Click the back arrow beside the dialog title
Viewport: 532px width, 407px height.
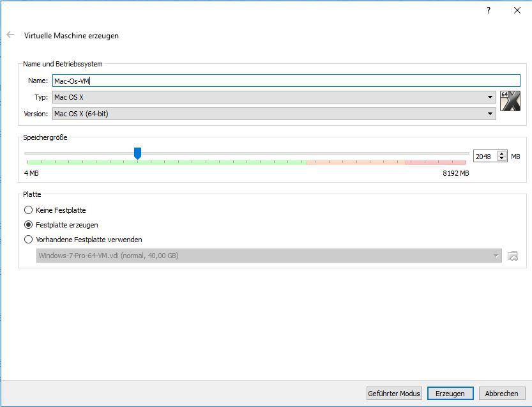click(x=10, y=35)
